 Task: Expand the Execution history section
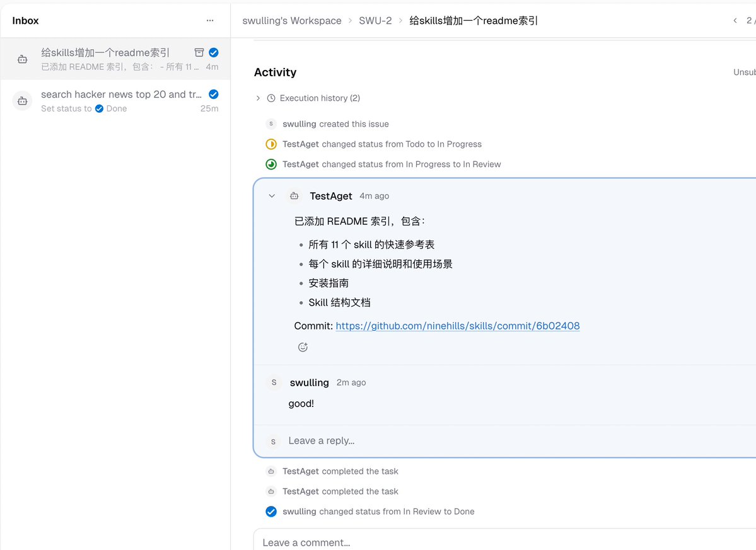257,98
